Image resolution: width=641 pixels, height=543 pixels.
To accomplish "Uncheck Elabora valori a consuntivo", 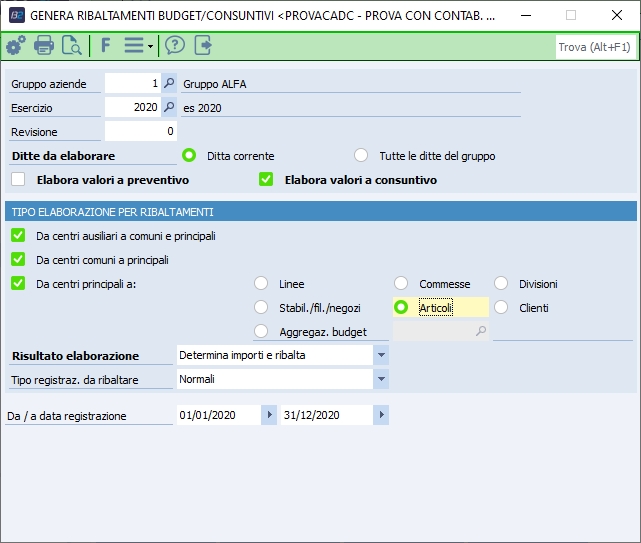I will click(x=266, y=180).
